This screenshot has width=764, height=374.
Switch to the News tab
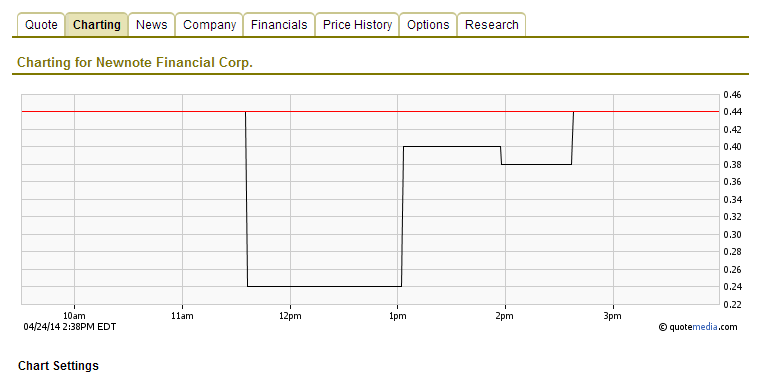152,25
